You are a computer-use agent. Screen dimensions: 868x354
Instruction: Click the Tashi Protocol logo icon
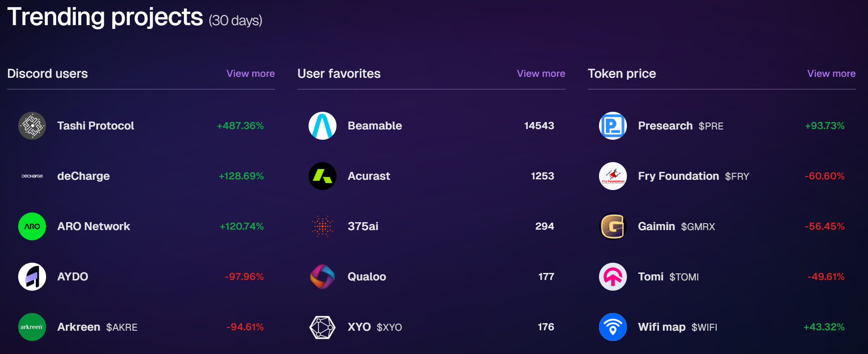click(x=32, y=126)
